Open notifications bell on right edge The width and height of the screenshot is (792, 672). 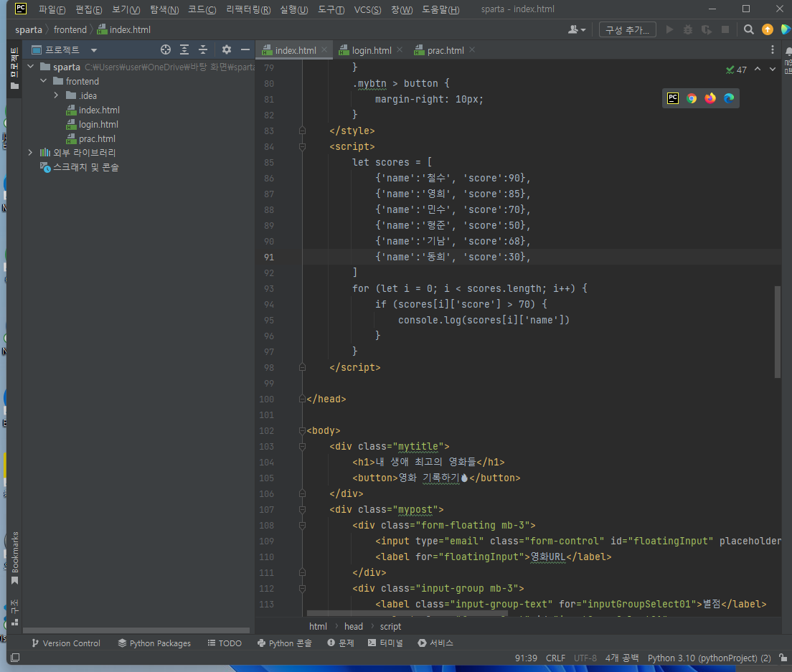(x=788, y=52)
